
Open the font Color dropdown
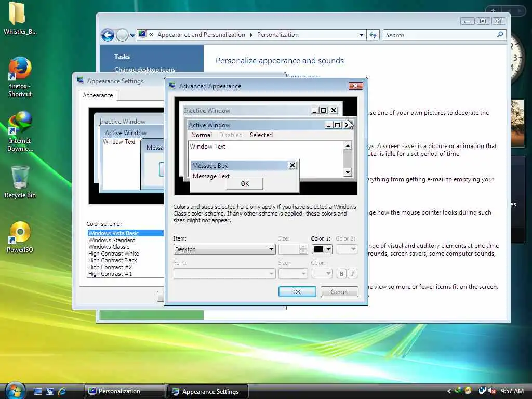coord(322,273)
